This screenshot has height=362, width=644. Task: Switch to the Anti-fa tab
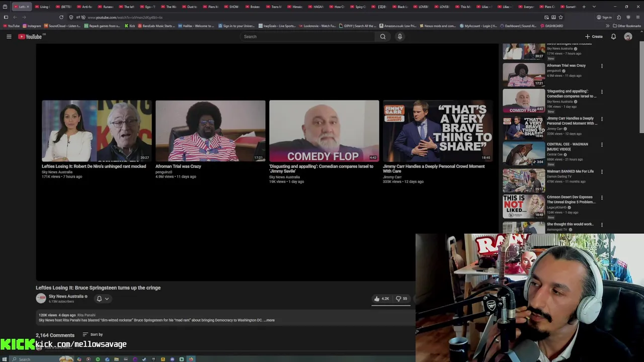click(85, 7)
